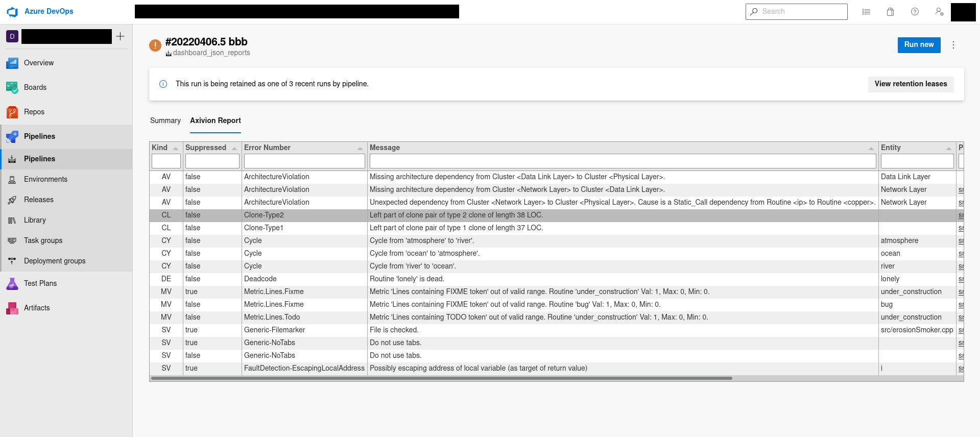The height and width of the screenshot is (437, 980).
Task: Sort table by Kind column arrow
Action: click(176, 148)
